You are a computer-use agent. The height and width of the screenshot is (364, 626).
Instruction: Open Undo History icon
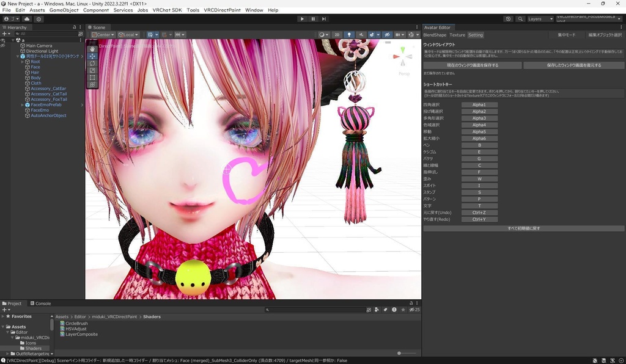[x=508, y=19]
